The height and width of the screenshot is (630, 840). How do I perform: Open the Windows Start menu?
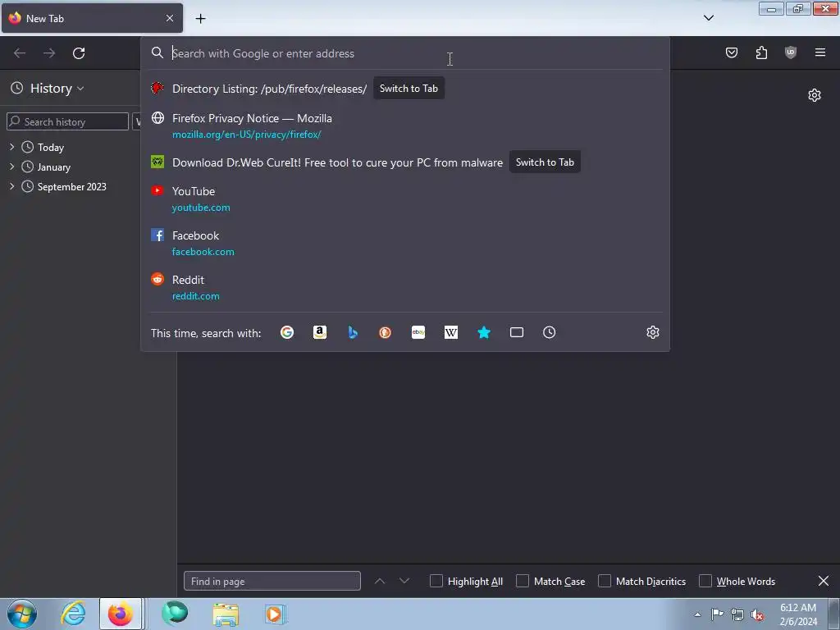[22, 614]
